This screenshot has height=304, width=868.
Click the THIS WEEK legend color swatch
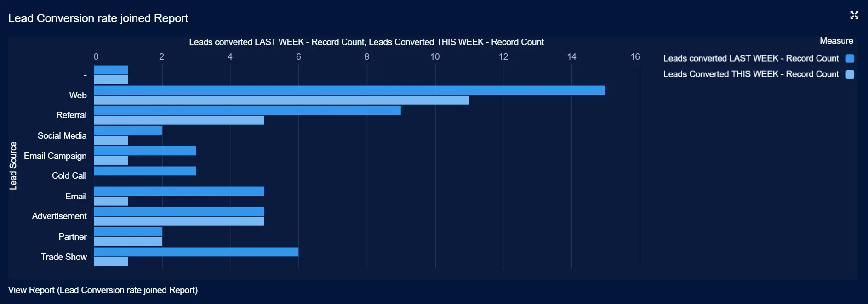850,74
